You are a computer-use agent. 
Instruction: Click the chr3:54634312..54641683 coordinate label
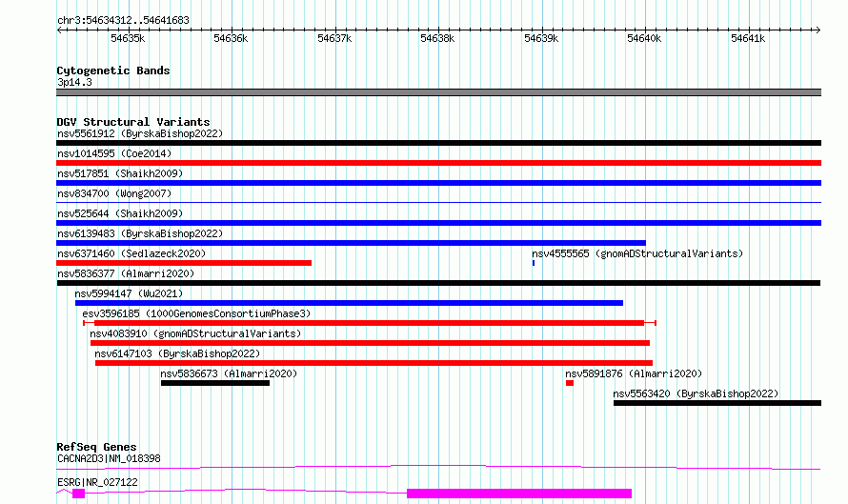123,20
